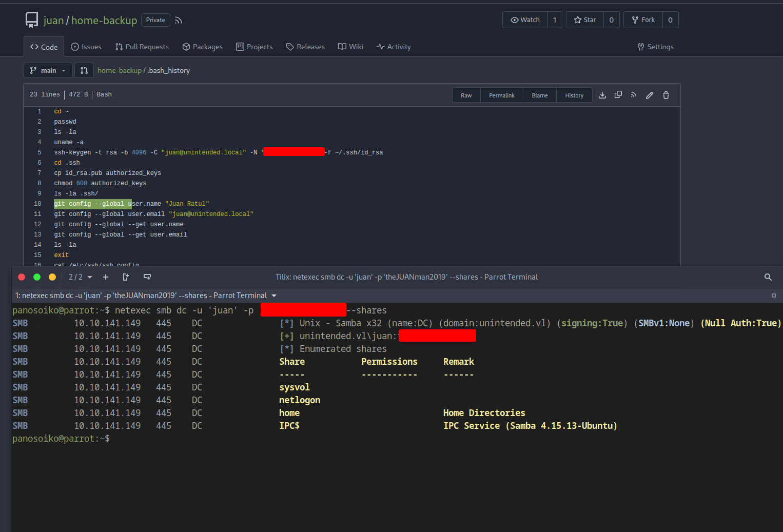Switch to the Issues tab
Image resolution: width=783 pixels, height=532 pixels.
click(86, 47)
